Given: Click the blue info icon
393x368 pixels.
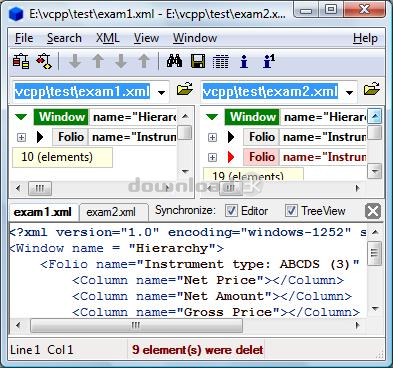Looking at the screenshot, I should [x=244, y=62].
